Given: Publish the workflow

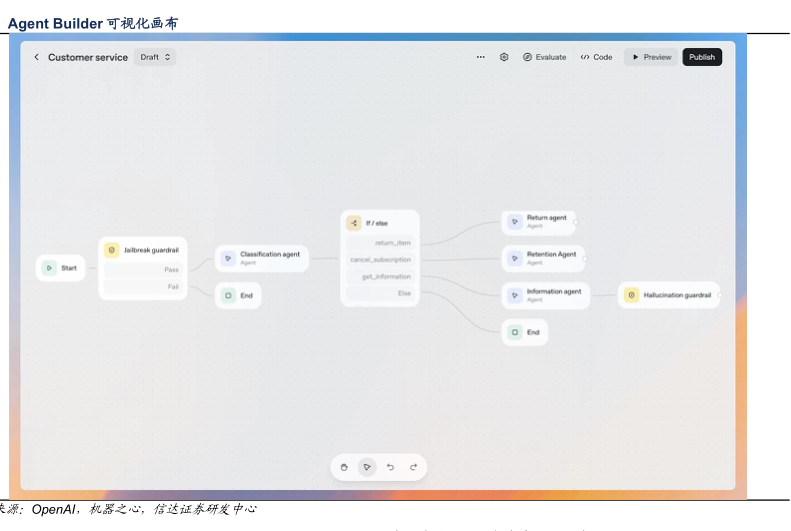Looking at the screenshot, I should point(702,57).
